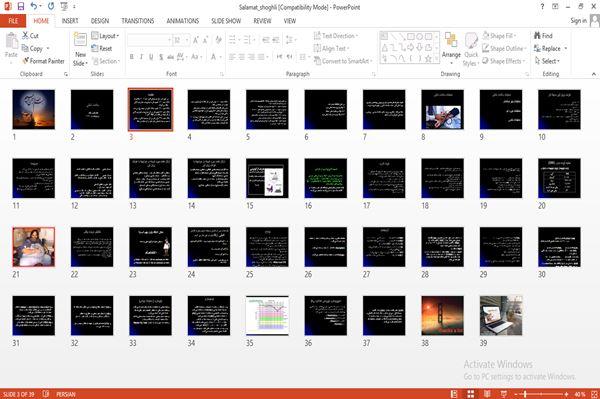
Task: Click the Slide Sorter view icon
Action: pos(471,394)
